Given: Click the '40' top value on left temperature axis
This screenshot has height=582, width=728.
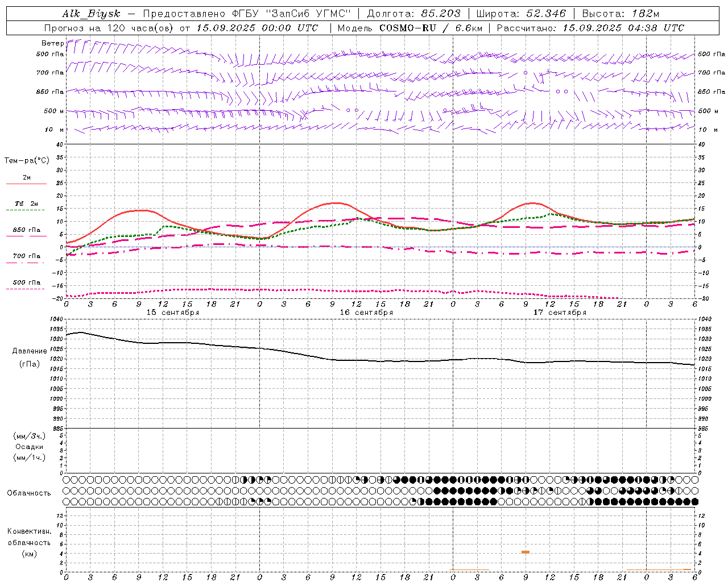Looking at the screenshot, I should pyautogui.click(x=59, y=145).
